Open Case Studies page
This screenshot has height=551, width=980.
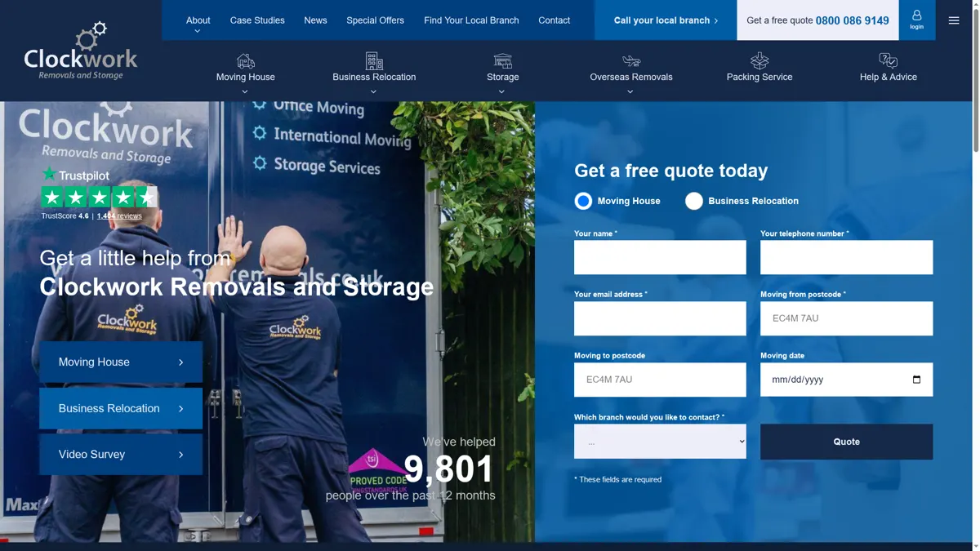pyautogui.click(x=257, y=20)
